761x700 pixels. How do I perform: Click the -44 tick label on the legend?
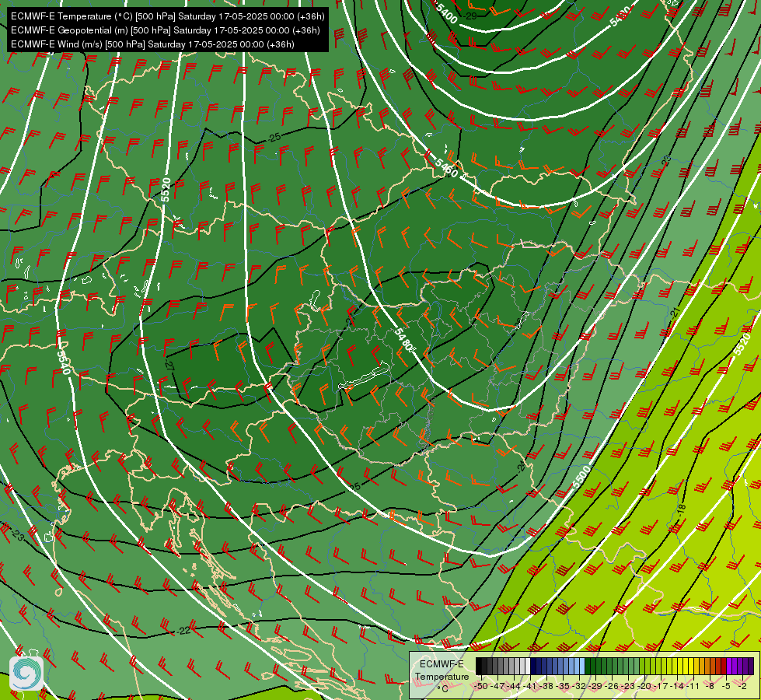click(x=514, y=686)
